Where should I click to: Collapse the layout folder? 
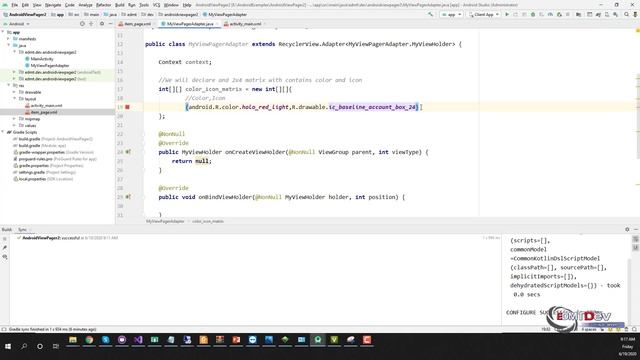click(x=14, y=99)
